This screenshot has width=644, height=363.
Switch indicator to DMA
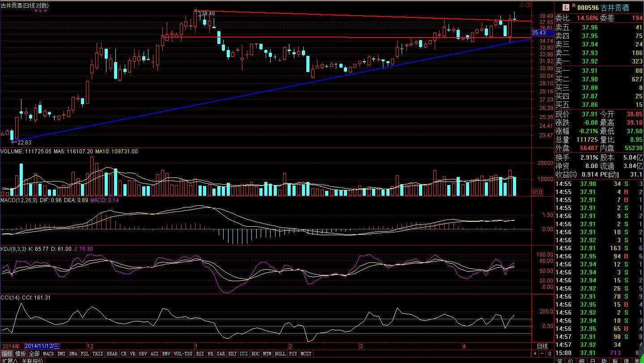click(73, 354)
